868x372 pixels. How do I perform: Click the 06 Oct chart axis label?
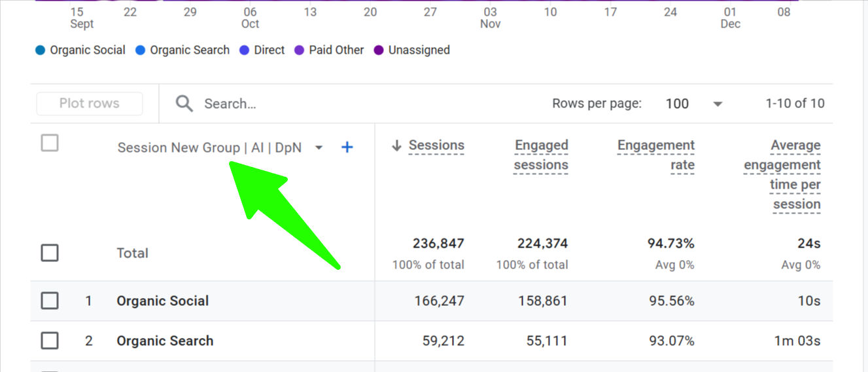click(x=250, y=18)
